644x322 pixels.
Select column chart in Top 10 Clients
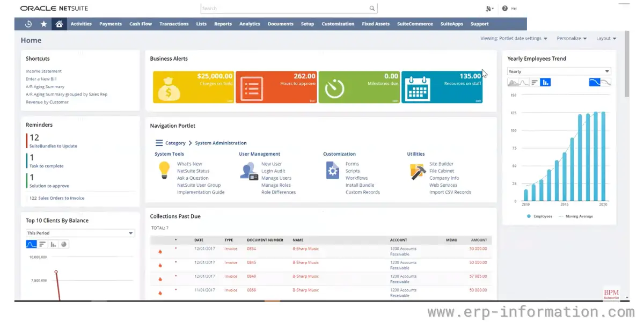[x=53, y=244]
